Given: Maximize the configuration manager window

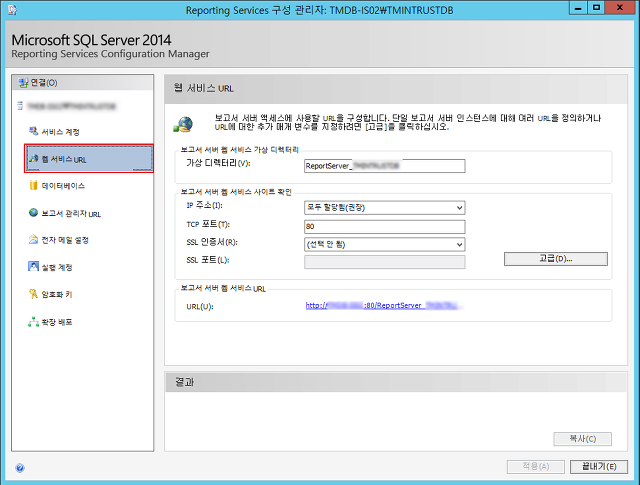Looking at the screenshot, I should click(x=596, y=8).
